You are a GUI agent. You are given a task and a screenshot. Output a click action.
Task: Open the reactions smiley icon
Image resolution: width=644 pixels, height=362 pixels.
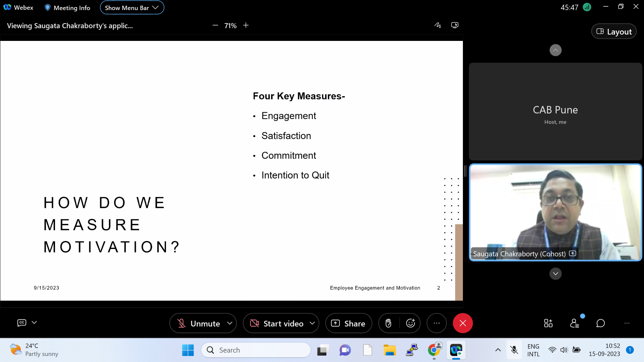(411, 323)
